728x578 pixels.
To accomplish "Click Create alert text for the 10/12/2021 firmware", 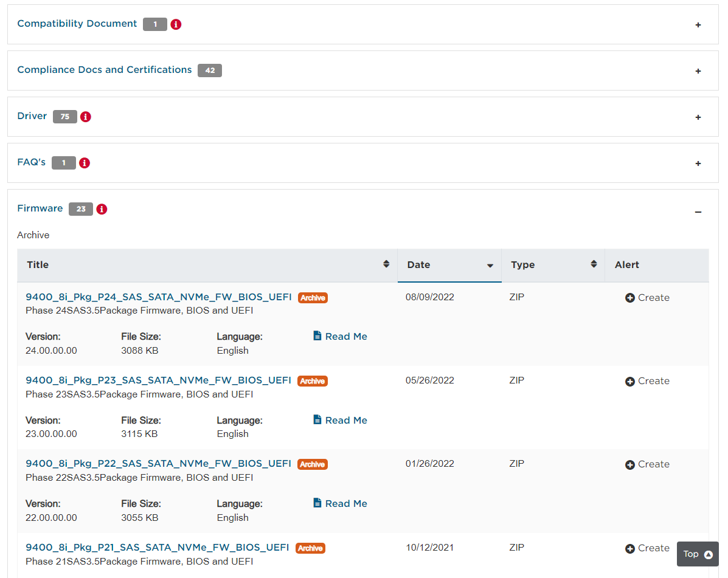I will coord(654,548).
